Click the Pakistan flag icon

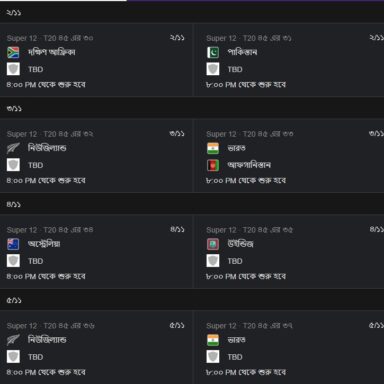[x=213, y=52]
